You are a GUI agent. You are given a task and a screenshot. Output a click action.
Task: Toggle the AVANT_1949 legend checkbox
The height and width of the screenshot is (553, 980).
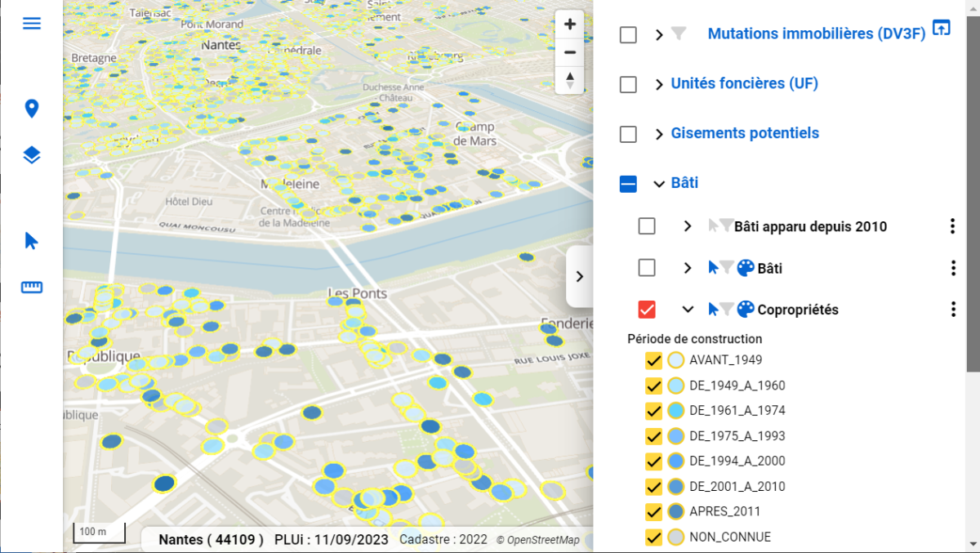point(653,360)
